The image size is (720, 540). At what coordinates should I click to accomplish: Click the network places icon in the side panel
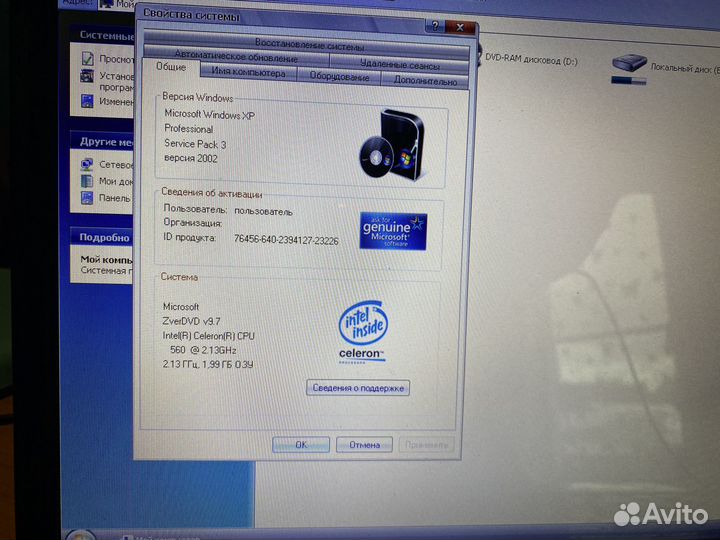pos(86,164)
